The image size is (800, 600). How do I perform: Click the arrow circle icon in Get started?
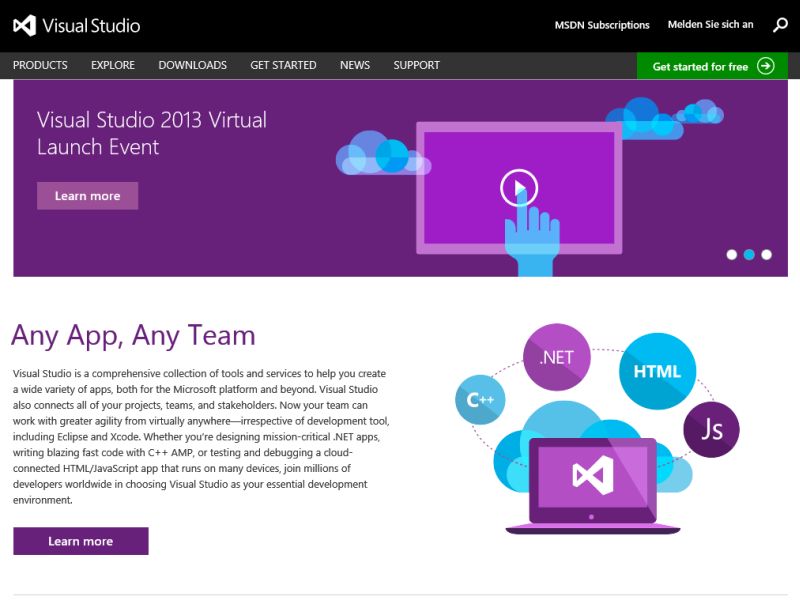(x=765, y=66)
